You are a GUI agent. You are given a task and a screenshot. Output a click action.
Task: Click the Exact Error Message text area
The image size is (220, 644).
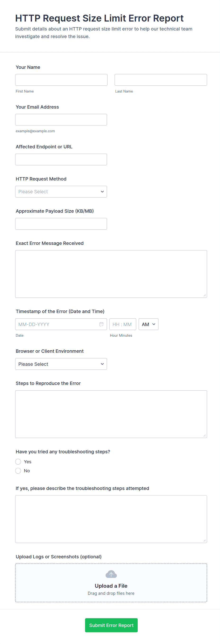pyautogui.click(x=111, y=274)
